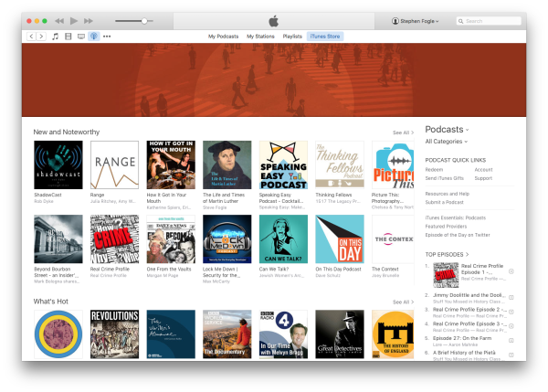Open Life and Times of Martin Luther artwork

tap(227, 165)
